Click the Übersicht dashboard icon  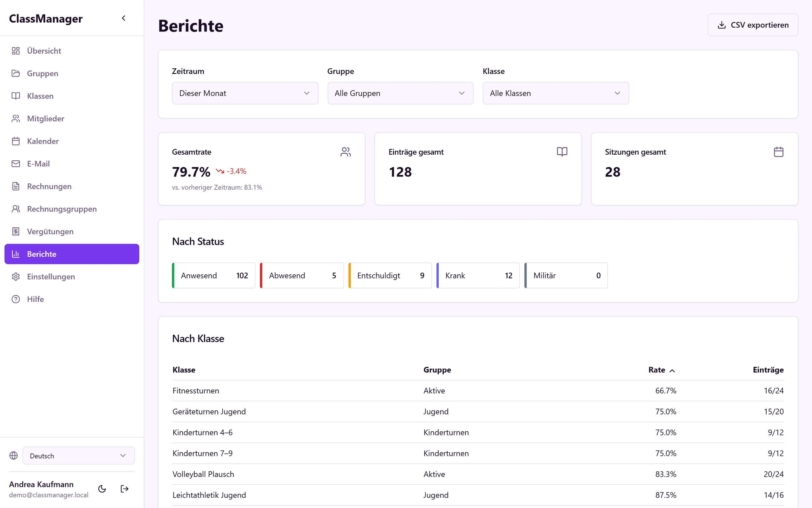coord(16,51)
